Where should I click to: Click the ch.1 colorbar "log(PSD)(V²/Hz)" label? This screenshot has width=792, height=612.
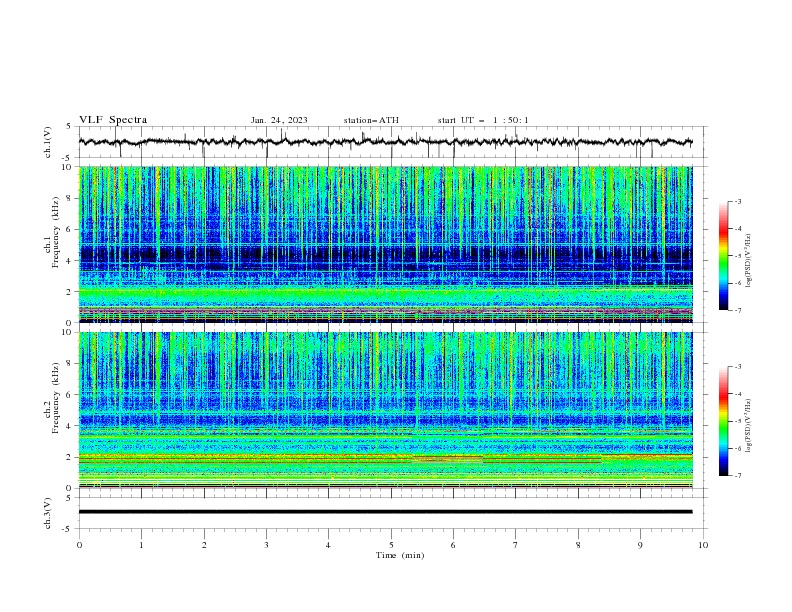(748, 260)
